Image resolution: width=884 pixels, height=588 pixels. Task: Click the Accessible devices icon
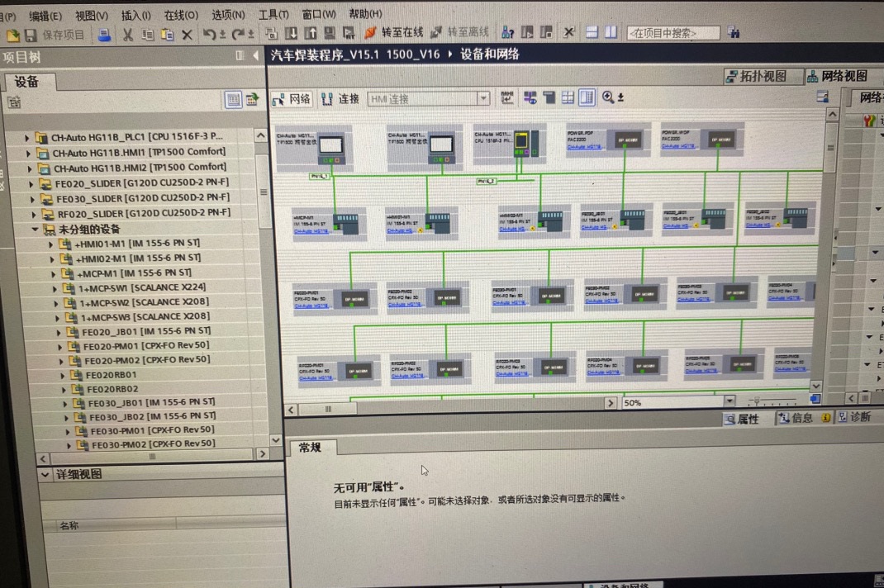(507, 32)
